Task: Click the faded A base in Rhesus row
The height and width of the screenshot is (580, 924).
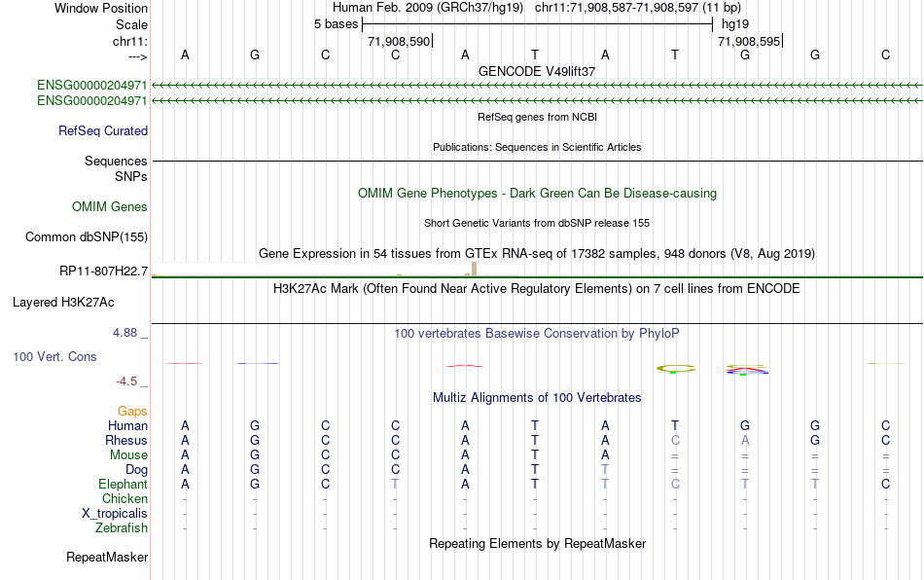Action: (x=745, y=440)
